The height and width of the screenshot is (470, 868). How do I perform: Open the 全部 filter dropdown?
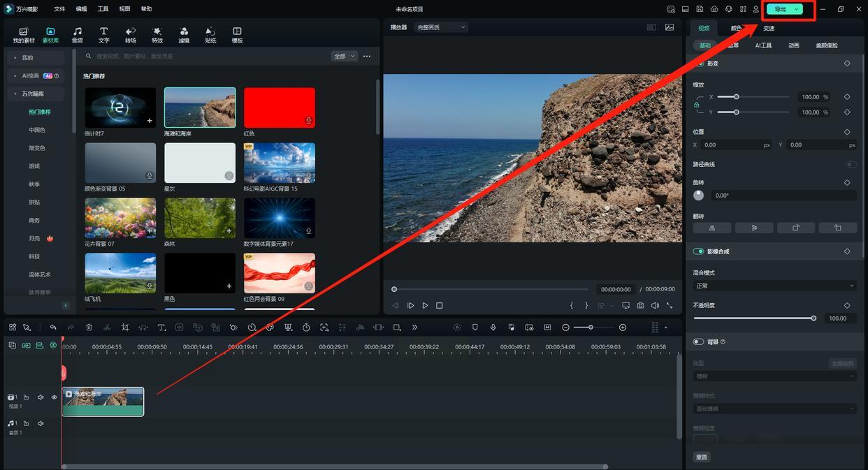pos(344,56)
